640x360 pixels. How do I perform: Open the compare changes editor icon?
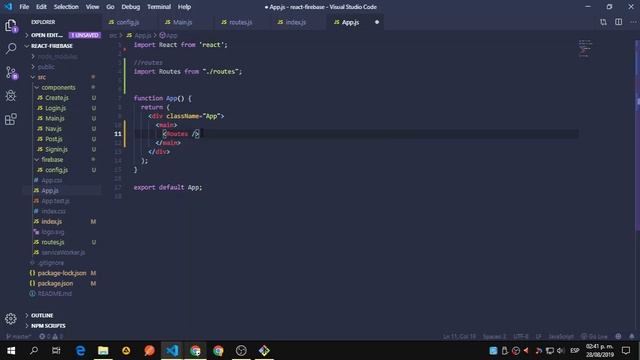click(603, 22)
